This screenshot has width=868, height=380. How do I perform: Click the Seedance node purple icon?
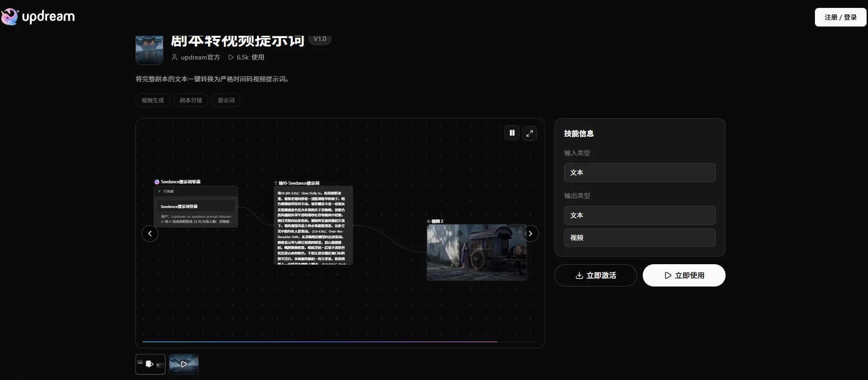click(157, 182)
